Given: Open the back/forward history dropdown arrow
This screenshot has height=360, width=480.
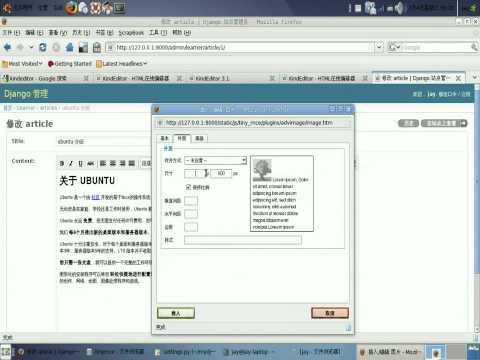Looking at the screenshot, I should [31, 47].
